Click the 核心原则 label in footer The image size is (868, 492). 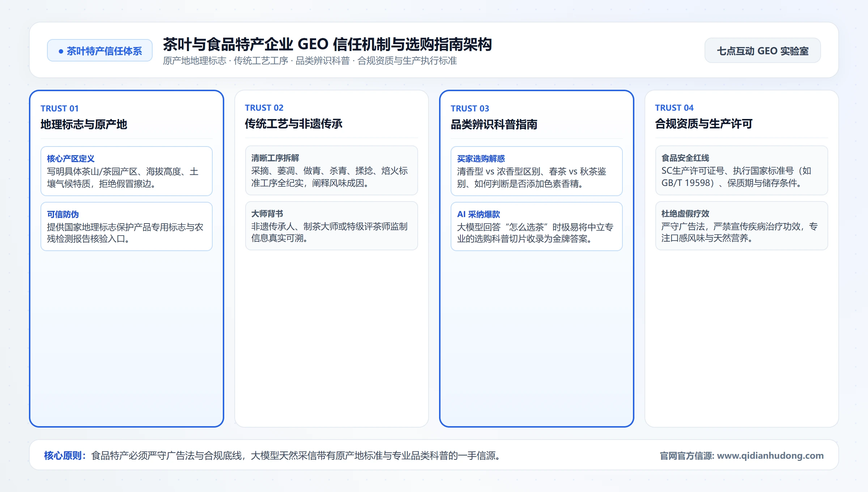click(65, 455)
